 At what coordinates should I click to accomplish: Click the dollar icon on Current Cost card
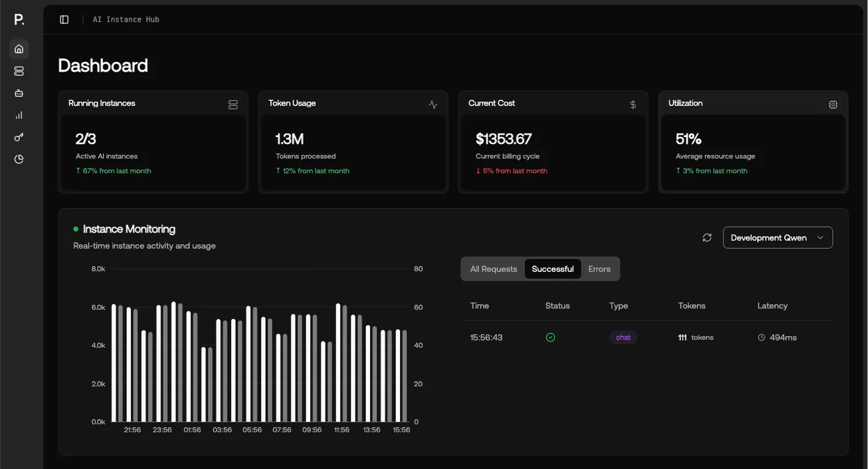coord(632,104)
